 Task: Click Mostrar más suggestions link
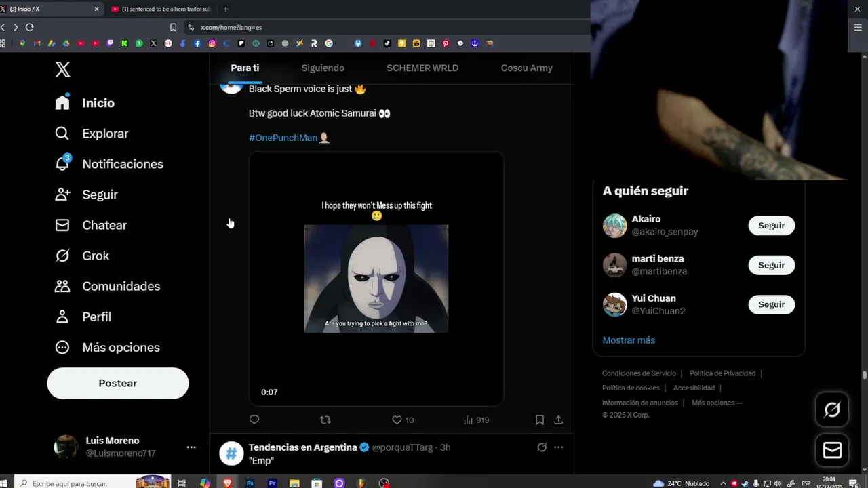click(x=629, y=340)
